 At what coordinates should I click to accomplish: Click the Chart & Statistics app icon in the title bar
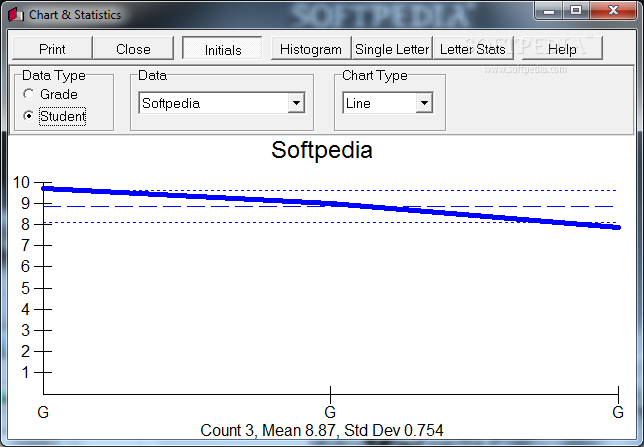pos(16,15)
